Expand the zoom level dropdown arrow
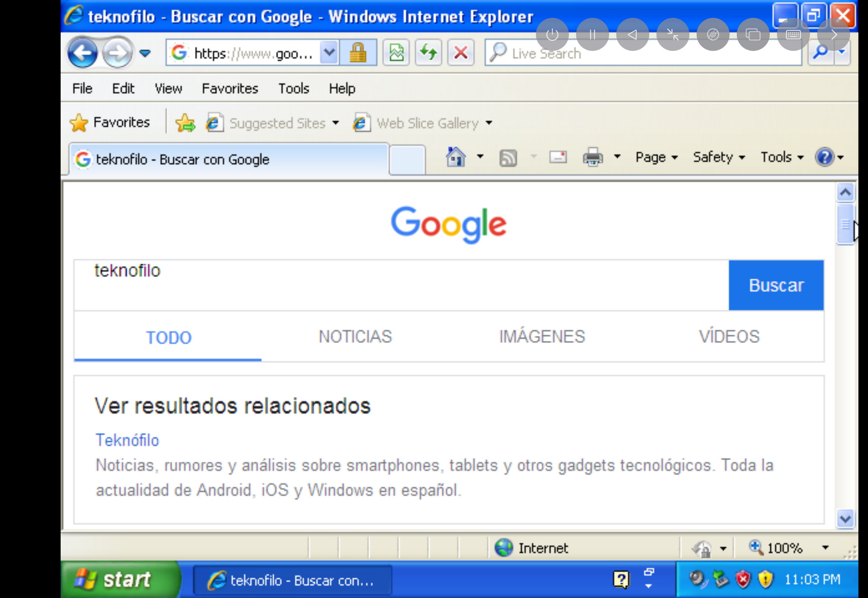 click(x=825, y=548)
